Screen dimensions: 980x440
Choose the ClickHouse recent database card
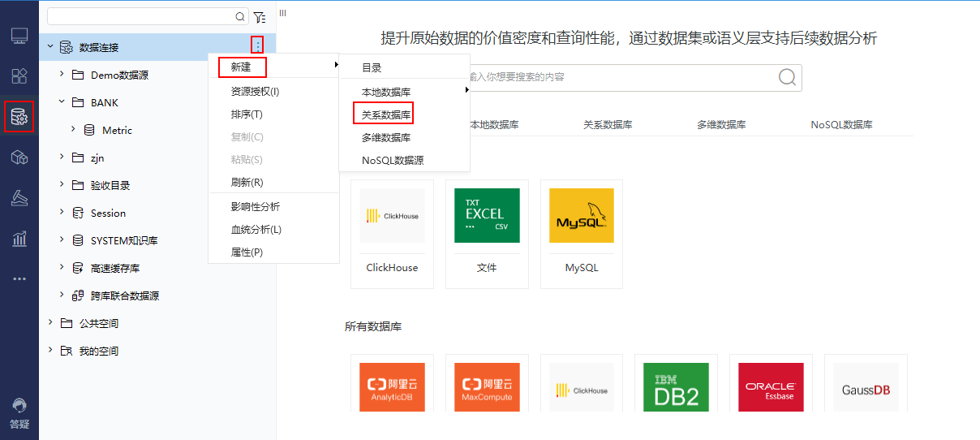[392, 234]
